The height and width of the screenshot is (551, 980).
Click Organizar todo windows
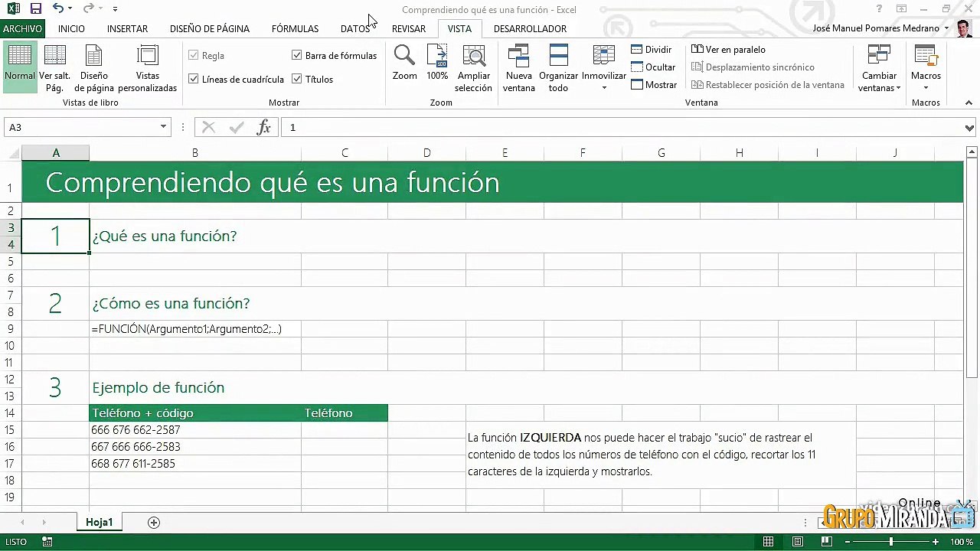point(558,68)
